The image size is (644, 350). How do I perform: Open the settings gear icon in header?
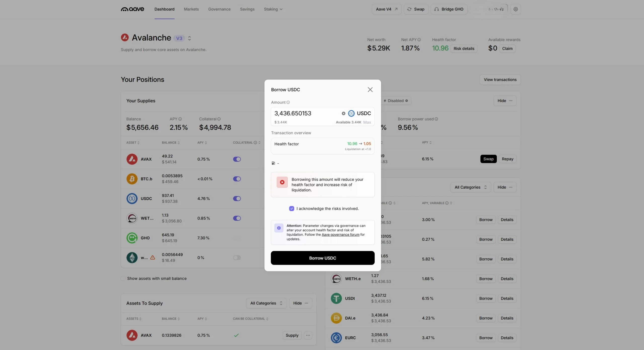click(515, 9)
